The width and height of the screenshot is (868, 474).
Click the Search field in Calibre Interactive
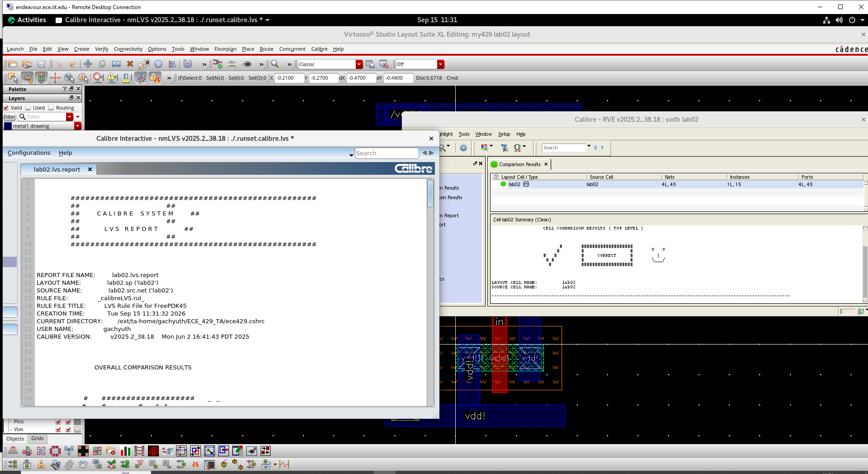387,153
